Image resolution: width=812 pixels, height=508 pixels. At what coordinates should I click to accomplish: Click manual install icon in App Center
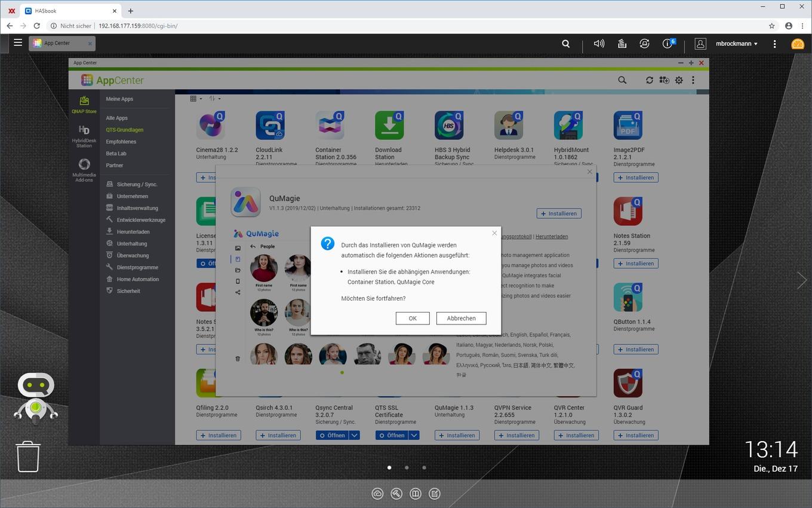(x=664, y=80)
